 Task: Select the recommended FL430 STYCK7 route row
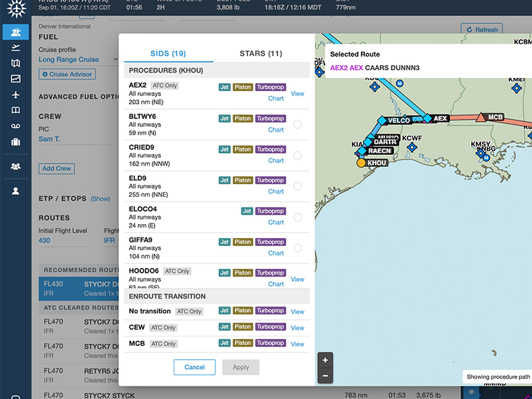[78, 289]
